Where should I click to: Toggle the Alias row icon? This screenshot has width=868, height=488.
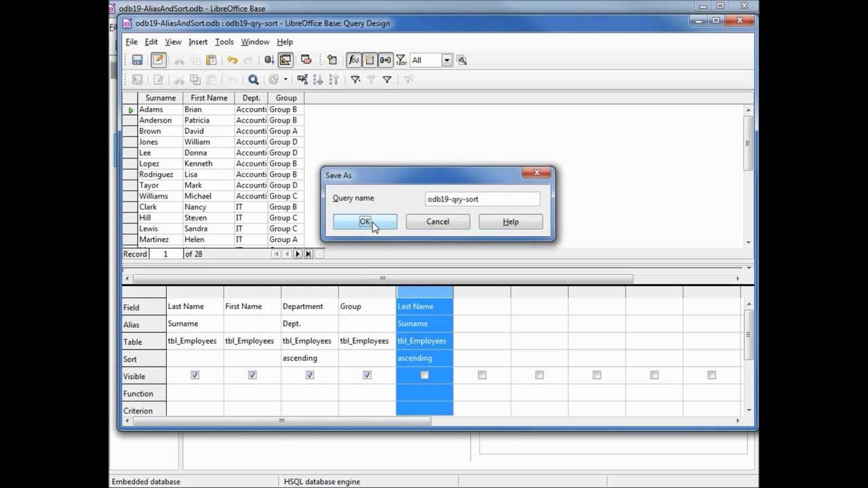[x=385, y=60]
